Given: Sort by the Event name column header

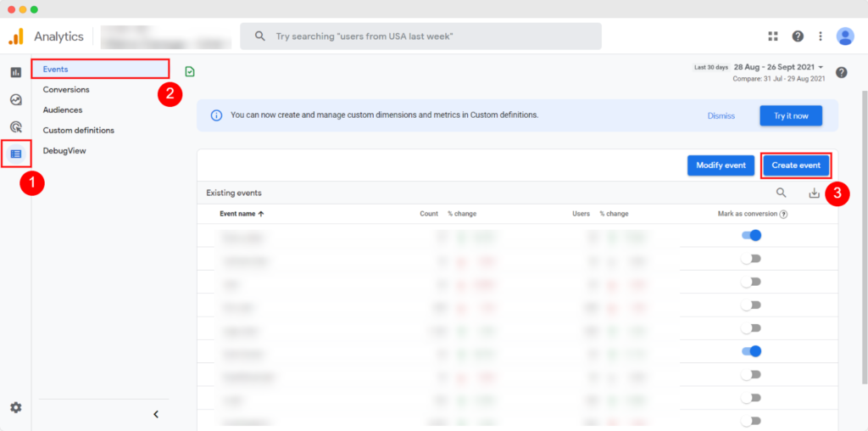Looking at the screenshot, I should [242, 214].
